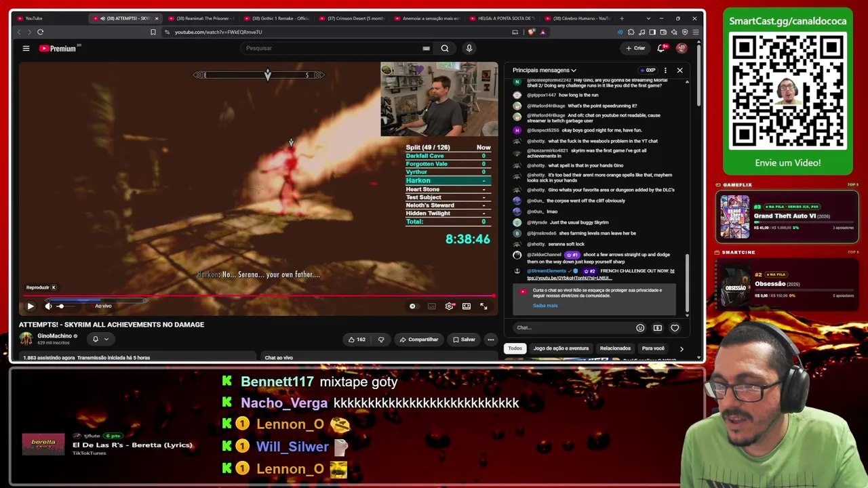Open the GinoMachino channel avatar

pos(26,339)
